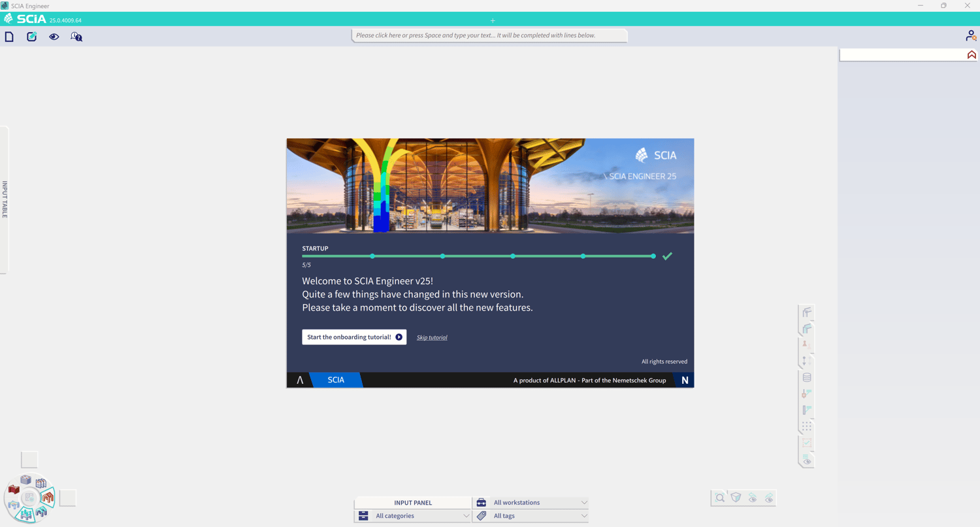This screenshot has height=527, width=980.
Task: Click the SCIA label in the splash footer
Action: [x=336, y=380]
